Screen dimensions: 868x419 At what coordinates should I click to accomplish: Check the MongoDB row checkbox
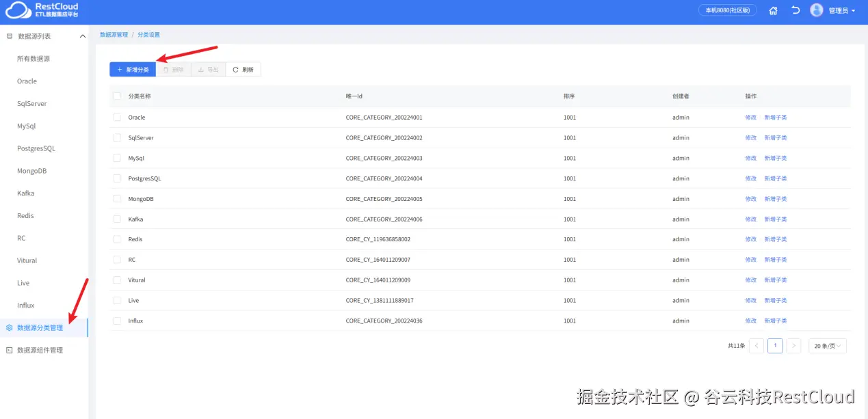point(117,199)
